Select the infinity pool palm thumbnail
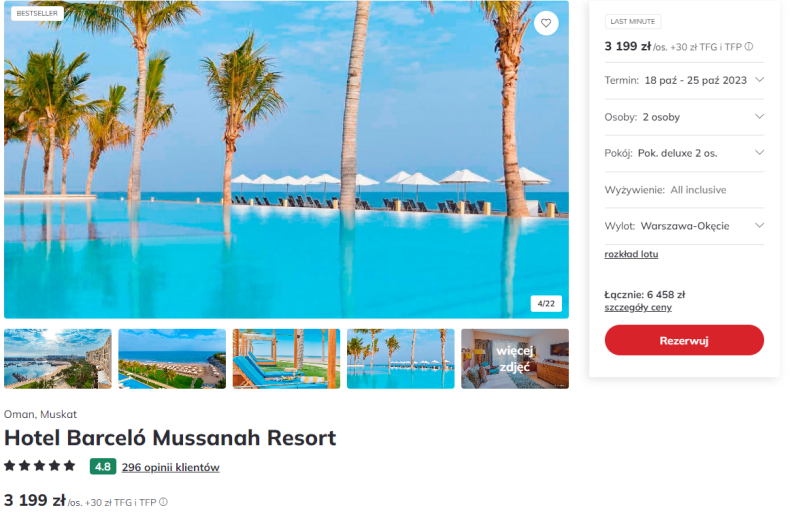Image resolution: width=790 pixels, height=514 pixels. click(401, 359)
